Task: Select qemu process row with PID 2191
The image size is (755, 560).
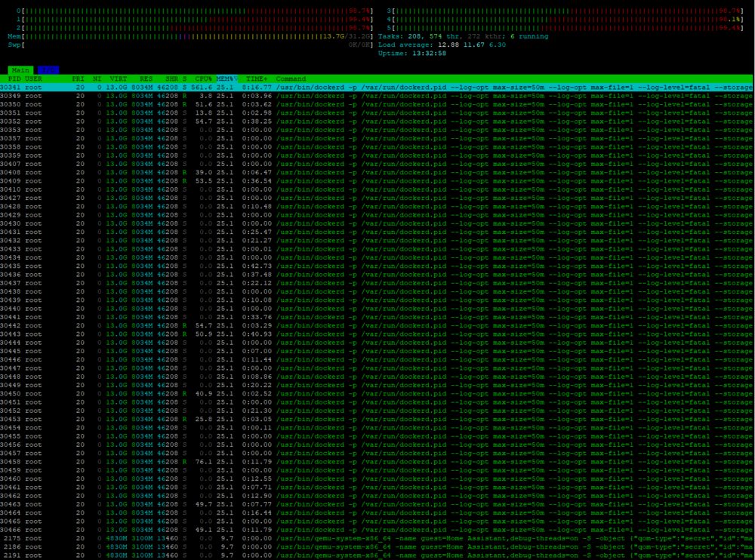Action: pyautogui.click(x=377, y=555)
